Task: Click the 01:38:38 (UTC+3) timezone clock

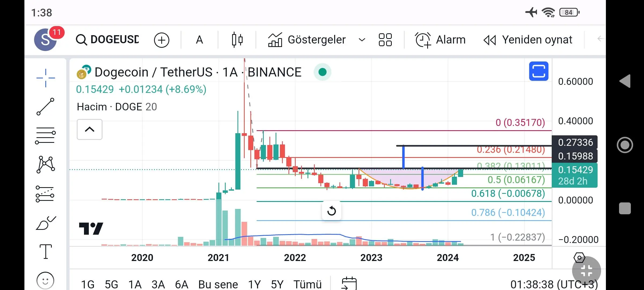Action: point(554,284)
